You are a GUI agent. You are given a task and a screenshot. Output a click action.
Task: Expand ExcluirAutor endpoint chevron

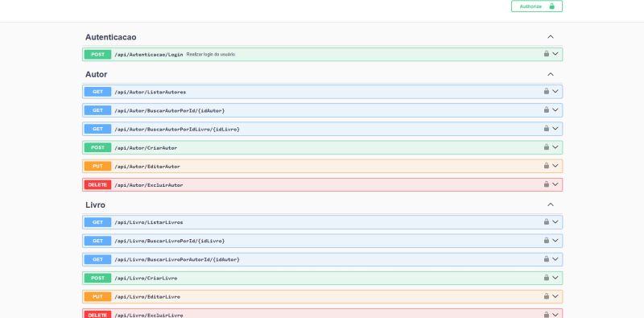(x=555, y=184)
